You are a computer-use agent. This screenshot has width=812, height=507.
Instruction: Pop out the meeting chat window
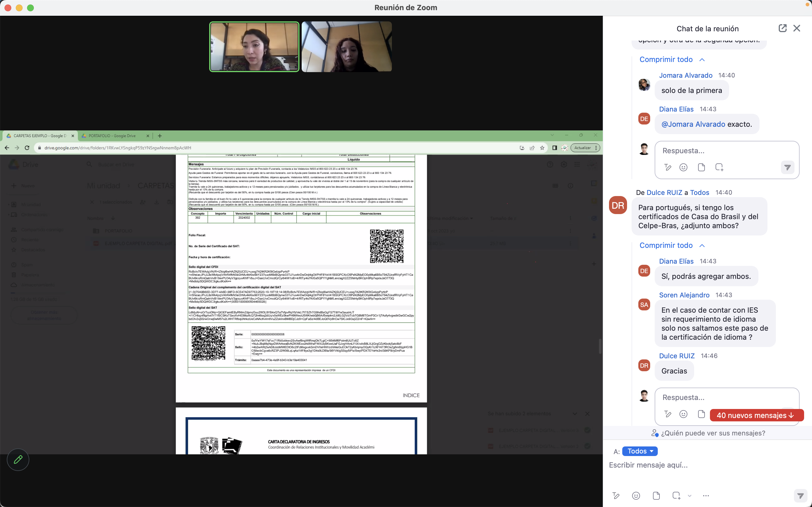coord(782,28)
